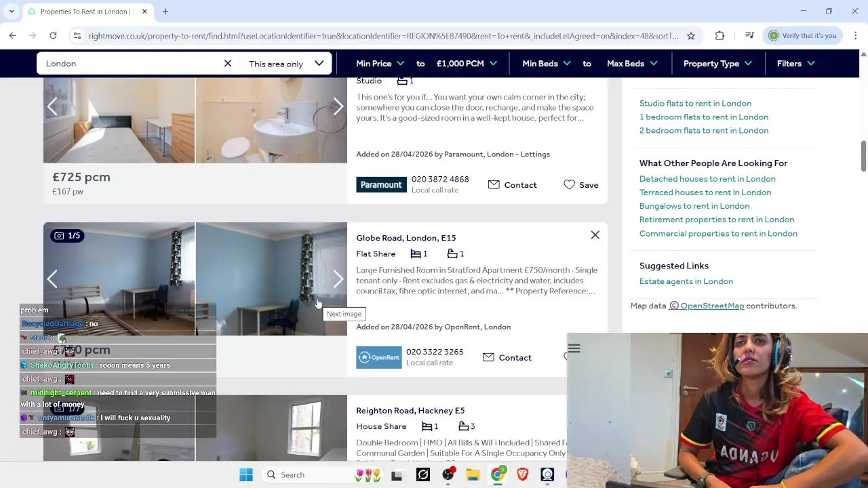Open the browser extensions puzzle icon
This screenshot has height=488, width=868.
(x=719, y=35)
